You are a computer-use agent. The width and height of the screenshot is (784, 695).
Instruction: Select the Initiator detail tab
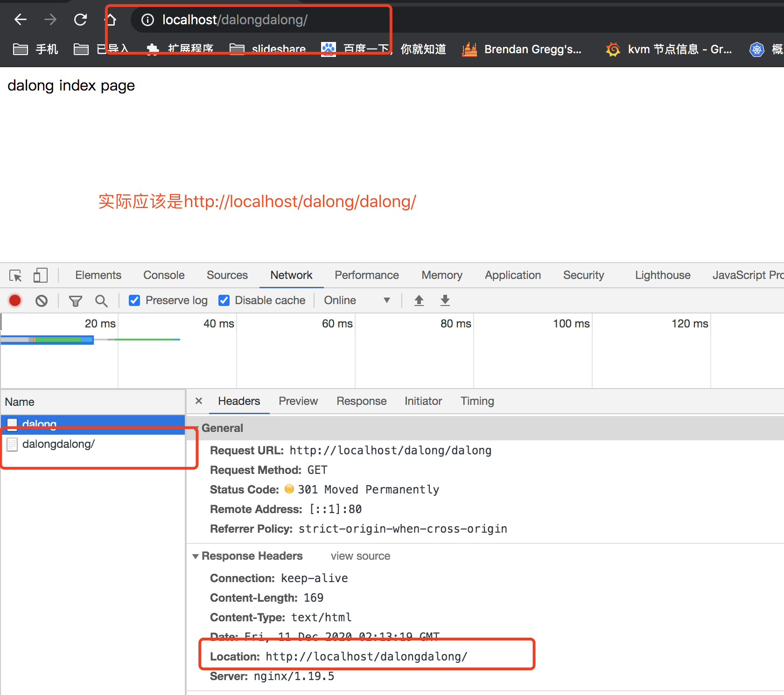pos(423,401)
